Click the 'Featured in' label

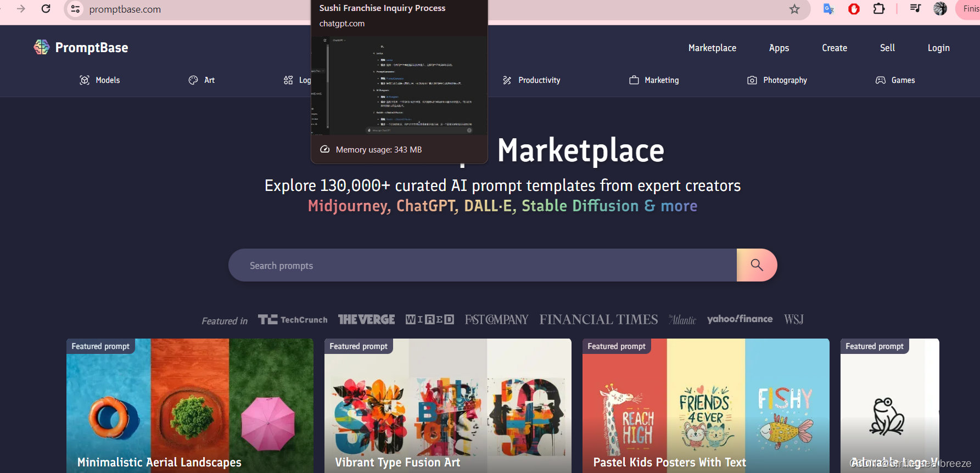[225, 321]
